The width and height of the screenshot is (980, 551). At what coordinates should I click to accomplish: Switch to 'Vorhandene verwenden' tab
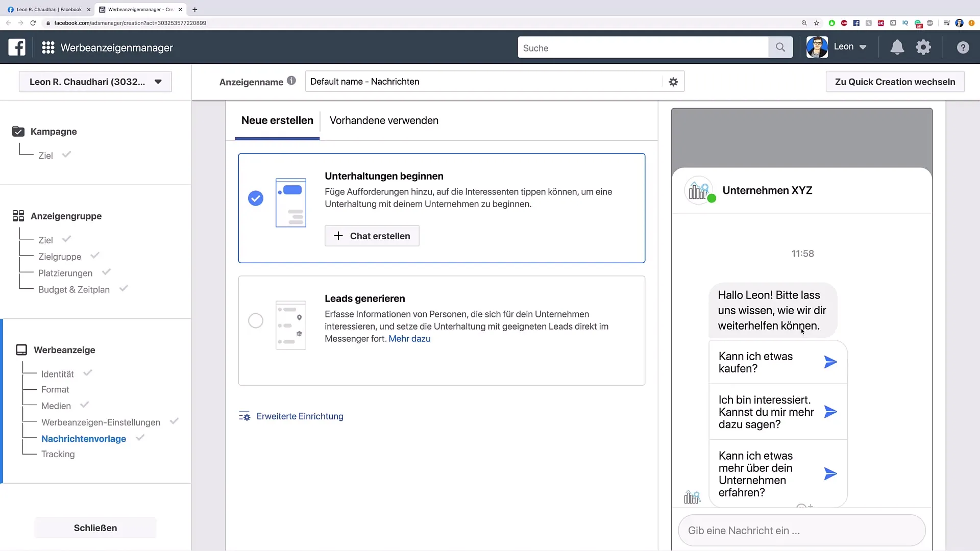pyautogui.click(x=384, y=120)
